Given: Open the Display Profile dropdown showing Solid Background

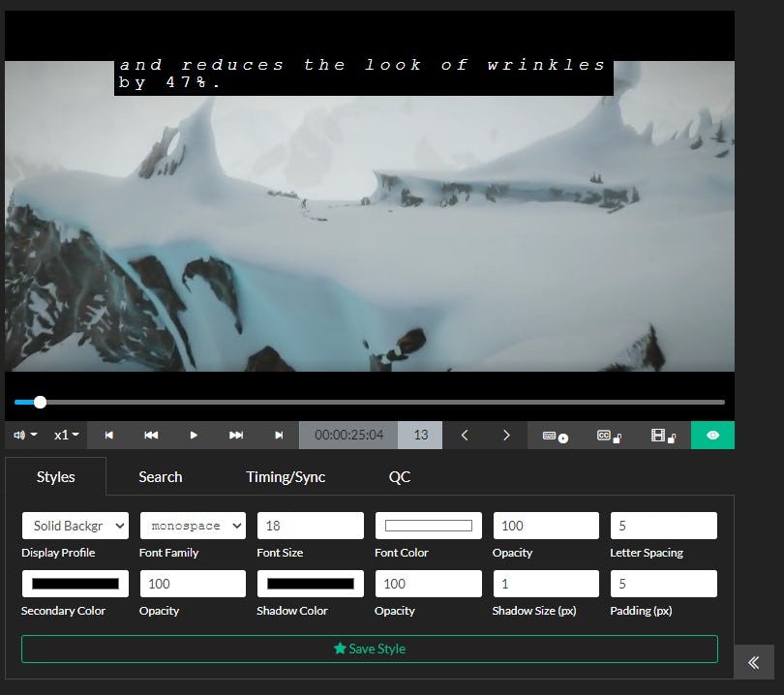Looking at the screenshot, I should [x=75, y=526].
